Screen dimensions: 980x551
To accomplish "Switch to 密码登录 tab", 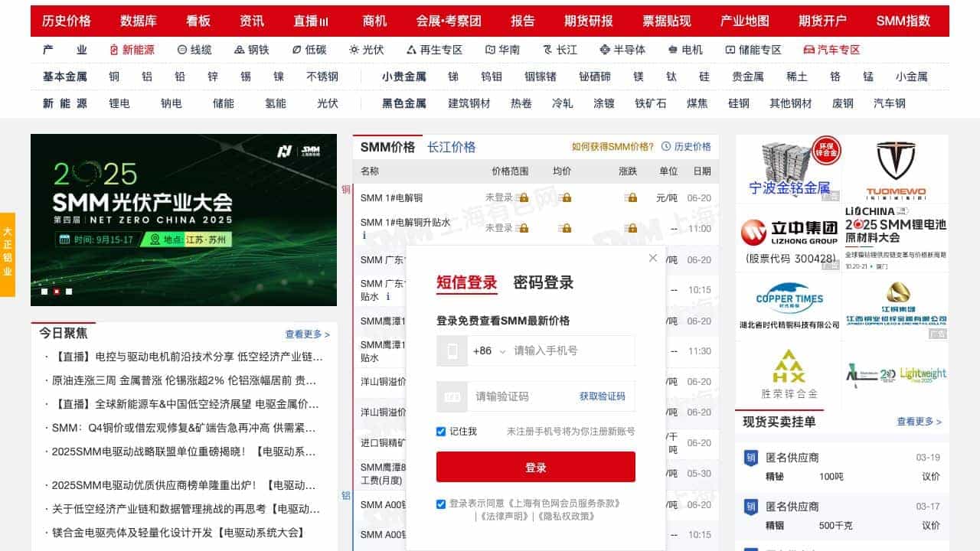I will [x=543, y=282].
